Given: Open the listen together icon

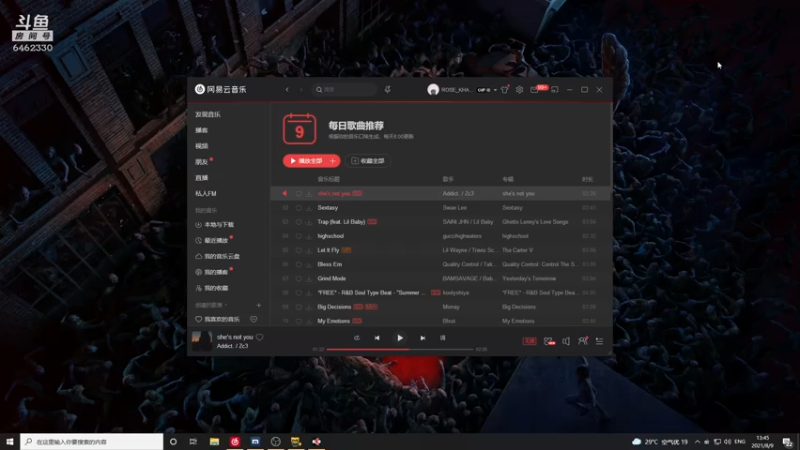Looking at the screenshot, I should tap(583, 341).
